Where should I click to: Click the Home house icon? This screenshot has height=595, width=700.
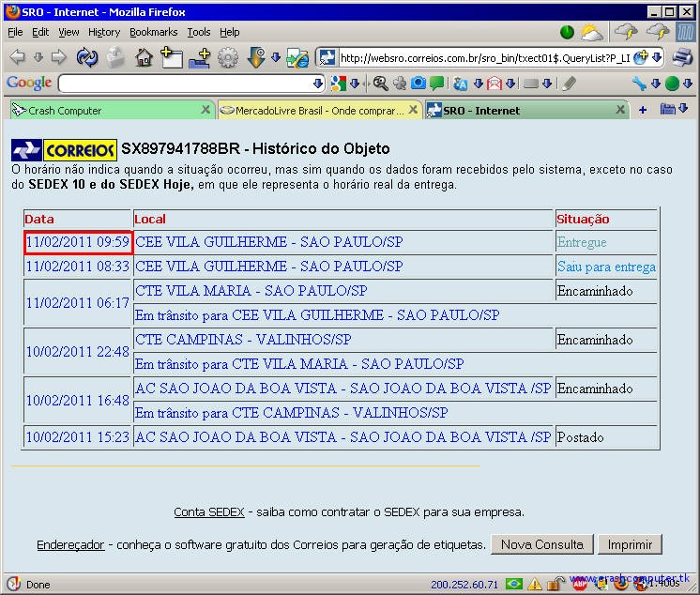pos(144,57)
